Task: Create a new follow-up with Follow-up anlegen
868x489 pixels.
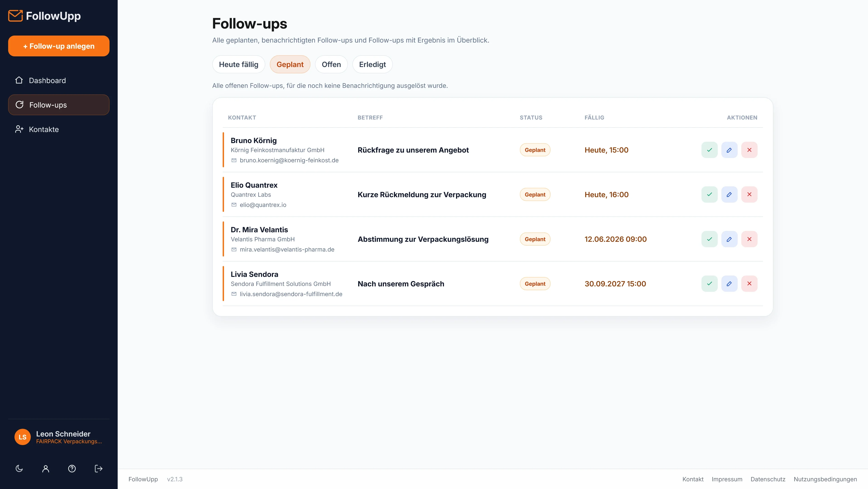Action: [59, 46]
